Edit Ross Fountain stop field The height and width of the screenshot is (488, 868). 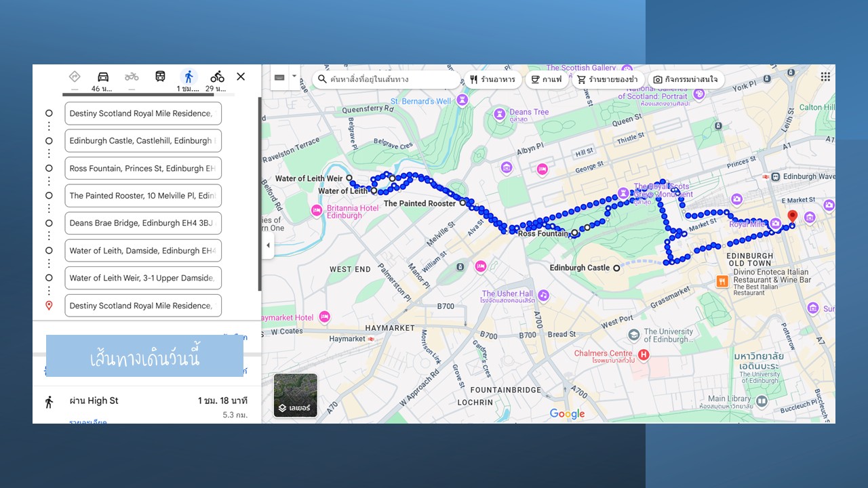[143, 168]
